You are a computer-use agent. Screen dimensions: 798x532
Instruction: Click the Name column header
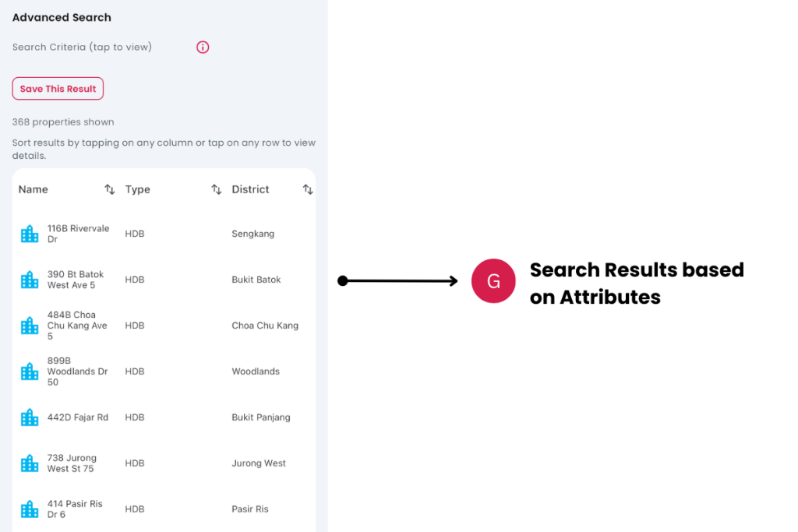[34, 190]
